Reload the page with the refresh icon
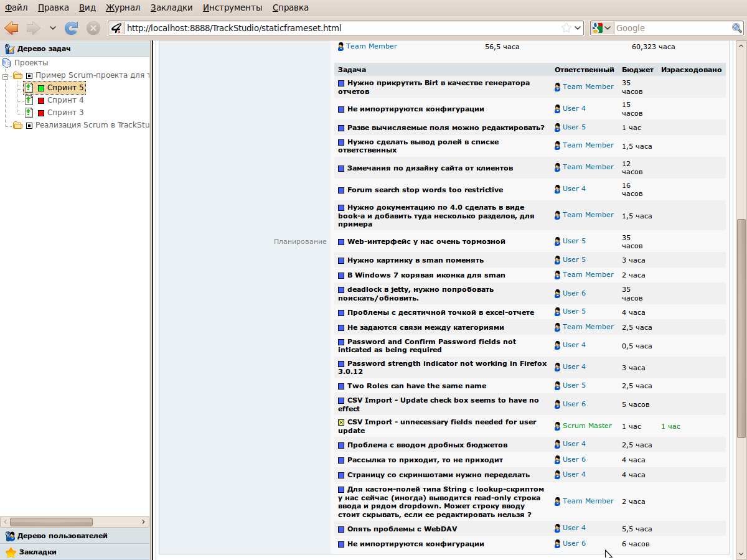Image resolution: width=747 pixels, height=560 pixels. pyautogui.click(x=72, y=28)
